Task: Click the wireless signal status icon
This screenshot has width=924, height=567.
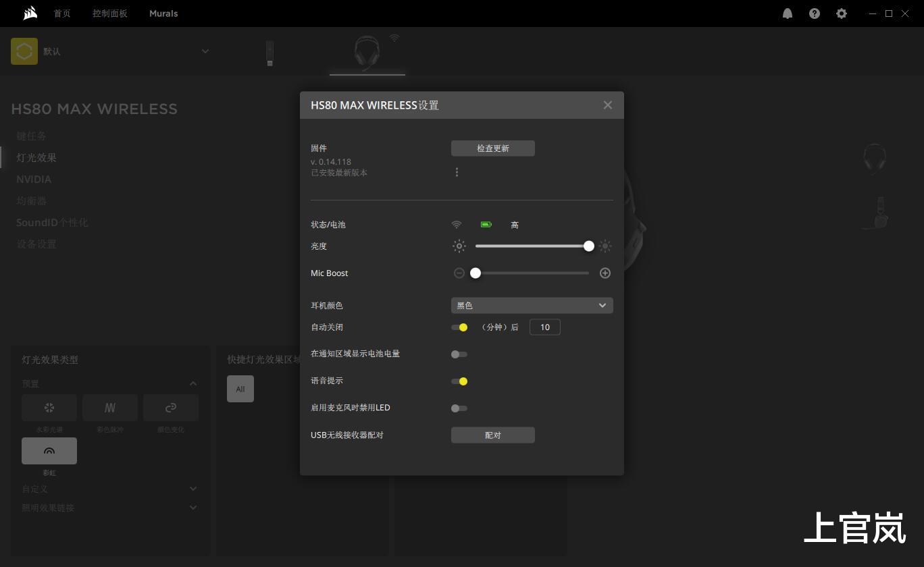Action: click(457, 225)
